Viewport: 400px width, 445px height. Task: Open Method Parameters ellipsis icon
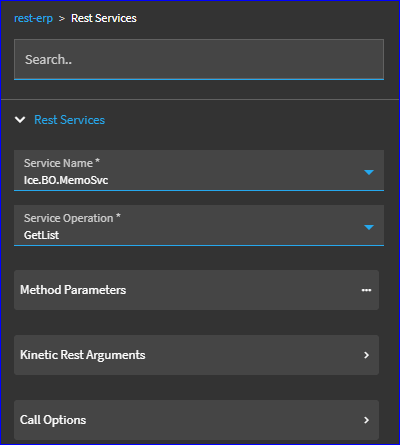point(366,290)
